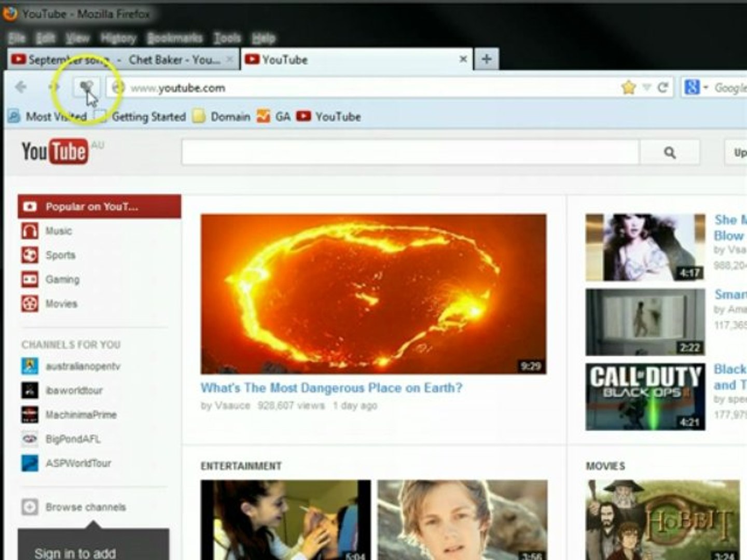
Task: Bookmark page with the star icon
Action: point(629,88)
